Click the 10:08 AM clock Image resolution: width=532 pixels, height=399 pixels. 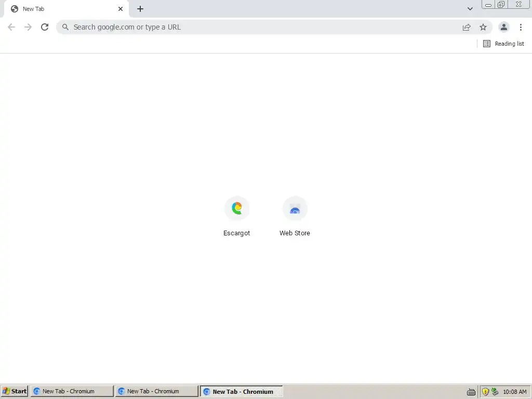coord(515,392)
